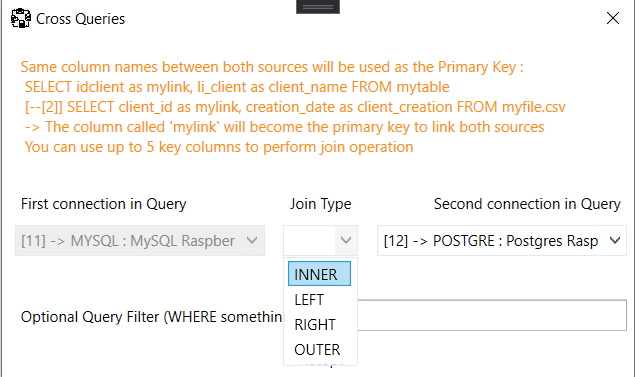Screen dimensions: 635x377
Task: Click the Second connection in Query label
Action: [527, 204]
